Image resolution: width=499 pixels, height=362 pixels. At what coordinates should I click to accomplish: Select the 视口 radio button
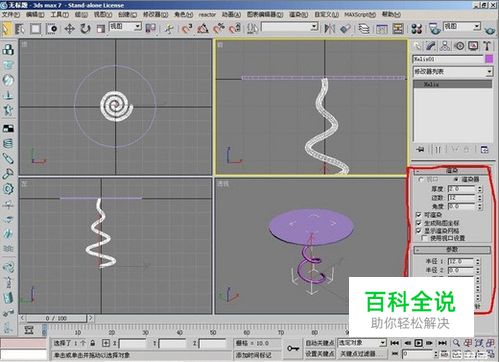coord(421,180)
